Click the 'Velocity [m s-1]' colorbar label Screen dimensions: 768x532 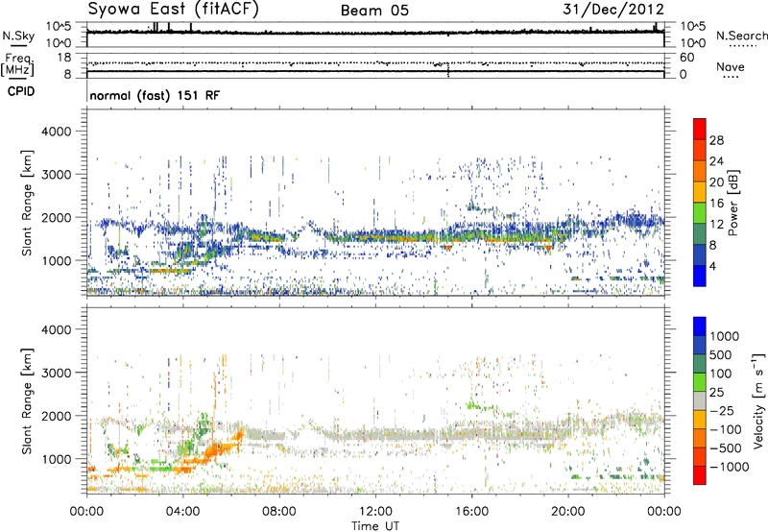click(758, 400)
